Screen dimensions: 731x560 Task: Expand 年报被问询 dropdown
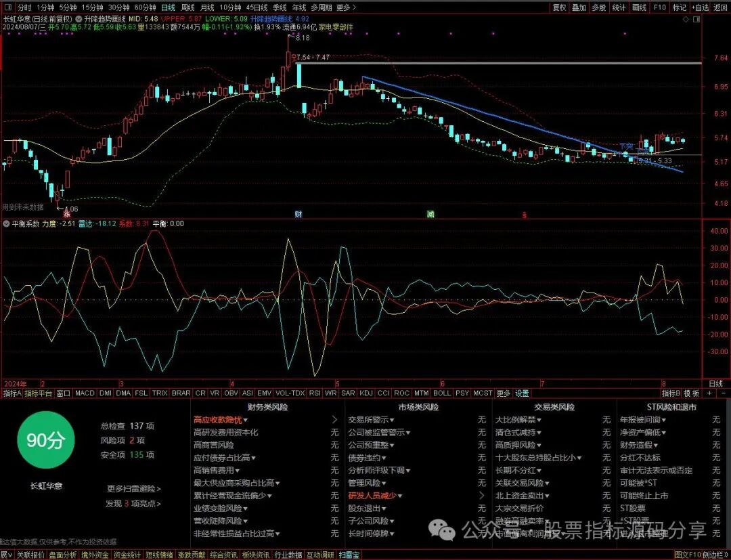pyautogui.click(x=643, y=420)
